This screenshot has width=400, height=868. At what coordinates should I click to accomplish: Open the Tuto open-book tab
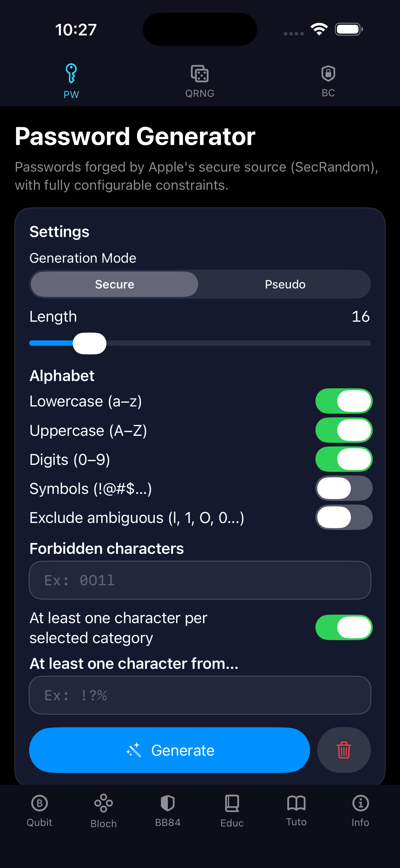[x=296, y=803]
